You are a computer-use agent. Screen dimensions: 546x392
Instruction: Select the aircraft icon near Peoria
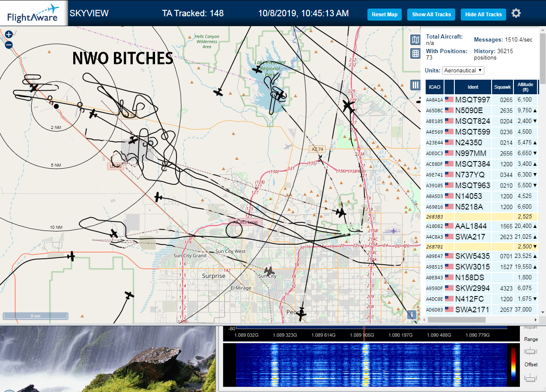302,313
